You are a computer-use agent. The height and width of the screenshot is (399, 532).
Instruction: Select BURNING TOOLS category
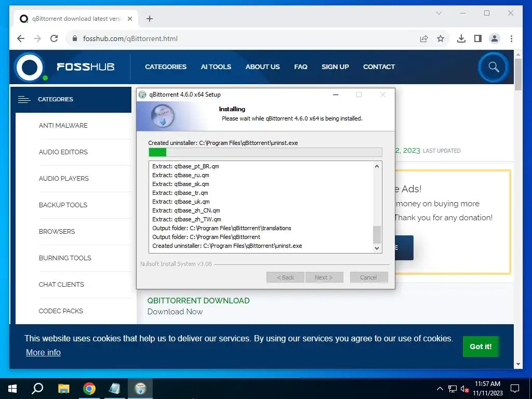pos(65,258)
